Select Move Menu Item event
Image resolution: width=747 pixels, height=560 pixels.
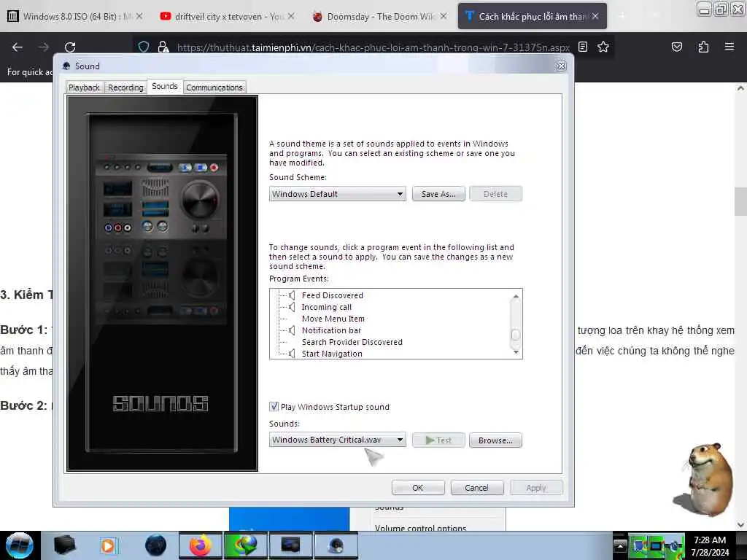(x=333, y=319)
